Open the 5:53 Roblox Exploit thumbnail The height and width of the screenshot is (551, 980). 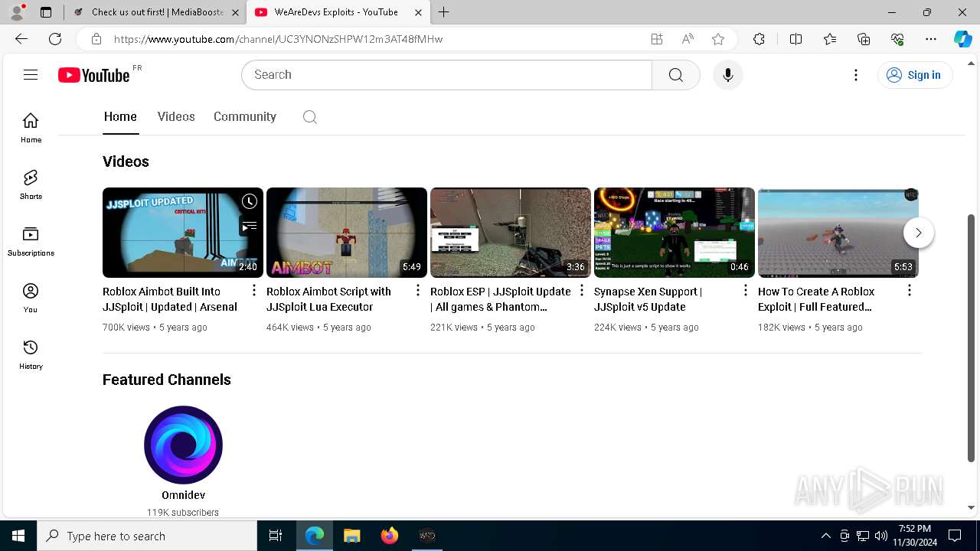(x=838, y=233)
